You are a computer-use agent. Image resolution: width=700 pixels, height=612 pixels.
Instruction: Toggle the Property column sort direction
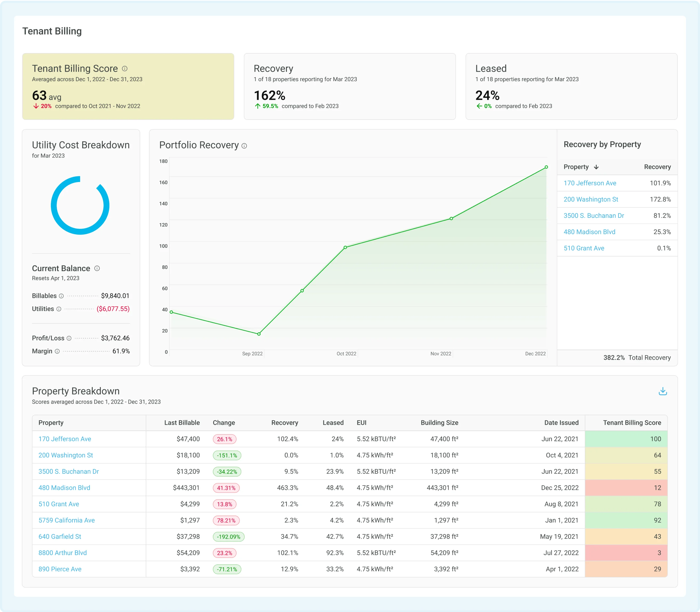point(596,167)
